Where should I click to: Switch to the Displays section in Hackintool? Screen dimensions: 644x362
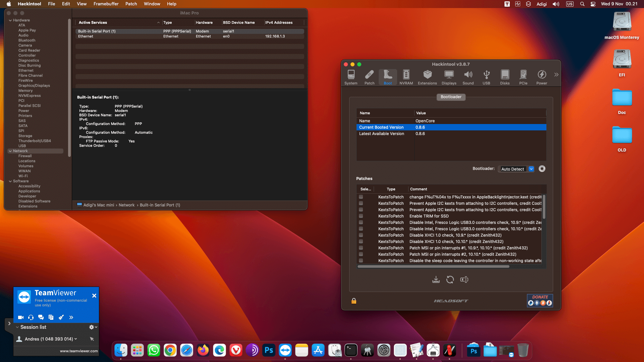click(x=449, y=77)
